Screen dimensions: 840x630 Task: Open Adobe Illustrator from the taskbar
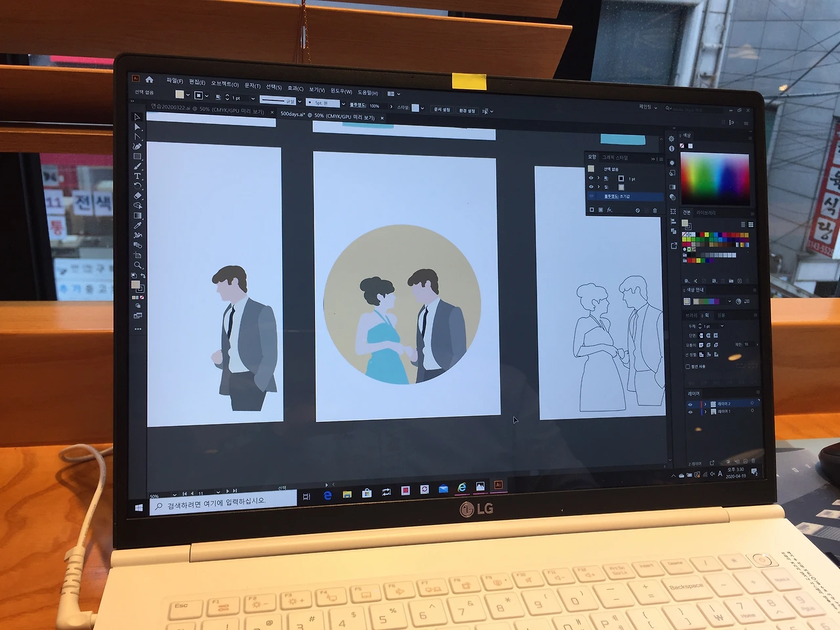498,485
